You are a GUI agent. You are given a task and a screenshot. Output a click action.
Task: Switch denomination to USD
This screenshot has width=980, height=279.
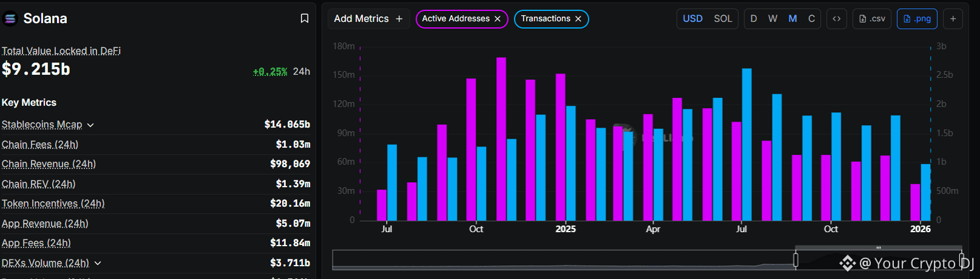692,19
